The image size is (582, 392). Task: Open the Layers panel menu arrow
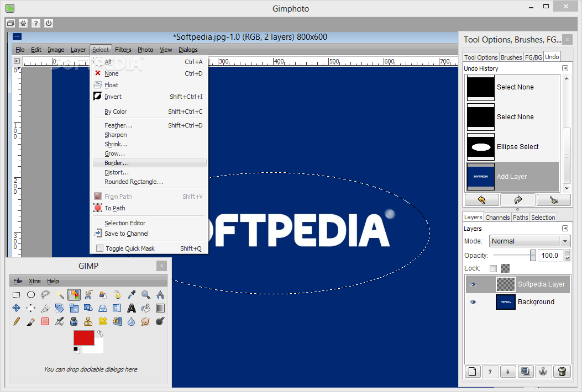(565, 229)
